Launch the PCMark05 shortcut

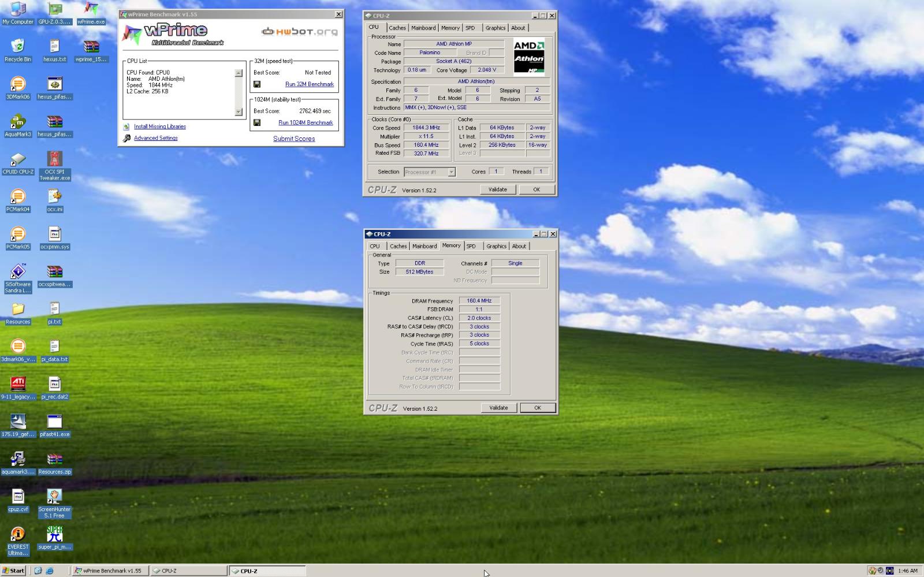coord(18,238)
